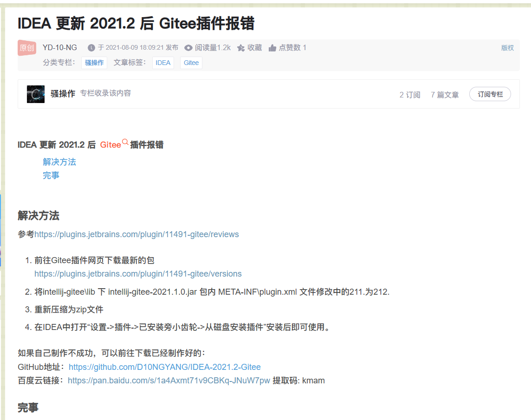
Task: Open the GitHub IDEA-2021.2-Gitee repository link
Action: pos(165,367)
